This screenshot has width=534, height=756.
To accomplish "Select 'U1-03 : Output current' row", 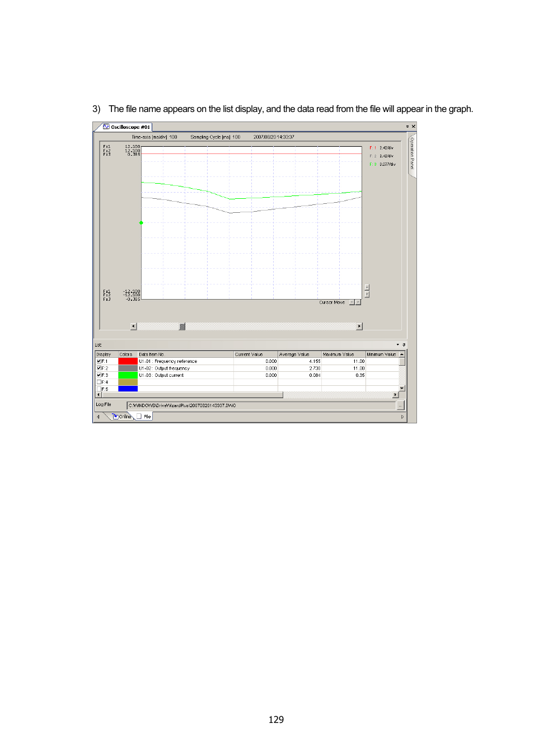I will [x=247, y=375].
